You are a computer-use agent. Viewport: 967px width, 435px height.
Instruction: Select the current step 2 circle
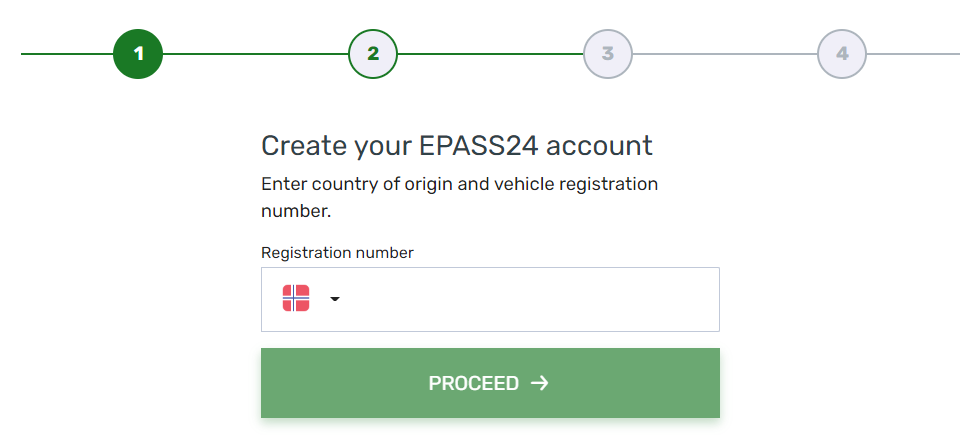(373, 54)
